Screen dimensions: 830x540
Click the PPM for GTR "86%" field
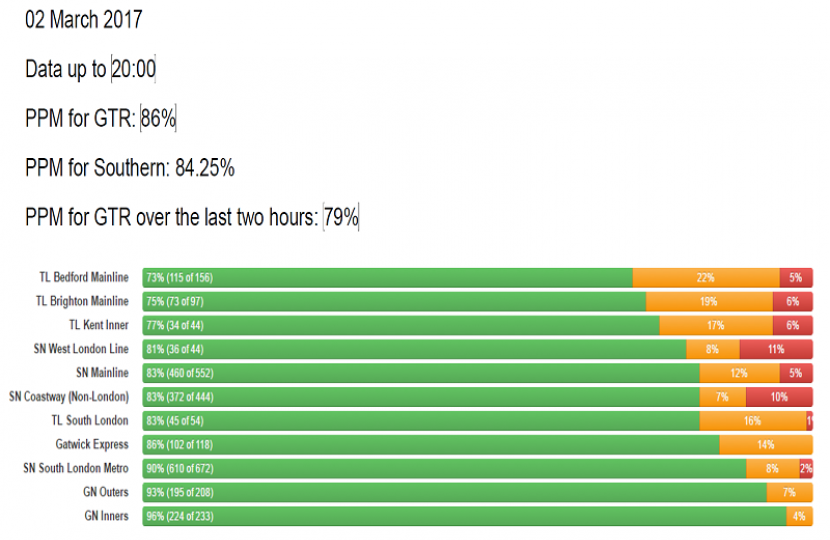point(158,119)
